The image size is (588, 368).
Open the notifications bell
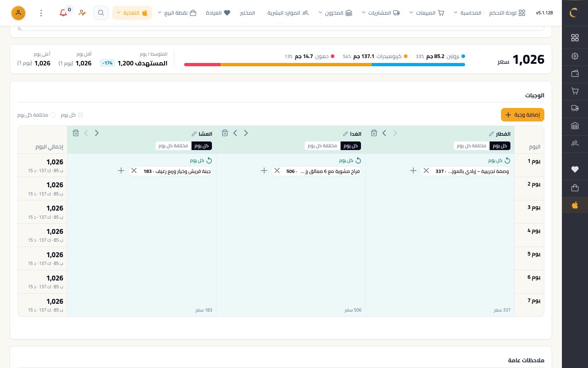coord(63,13)
